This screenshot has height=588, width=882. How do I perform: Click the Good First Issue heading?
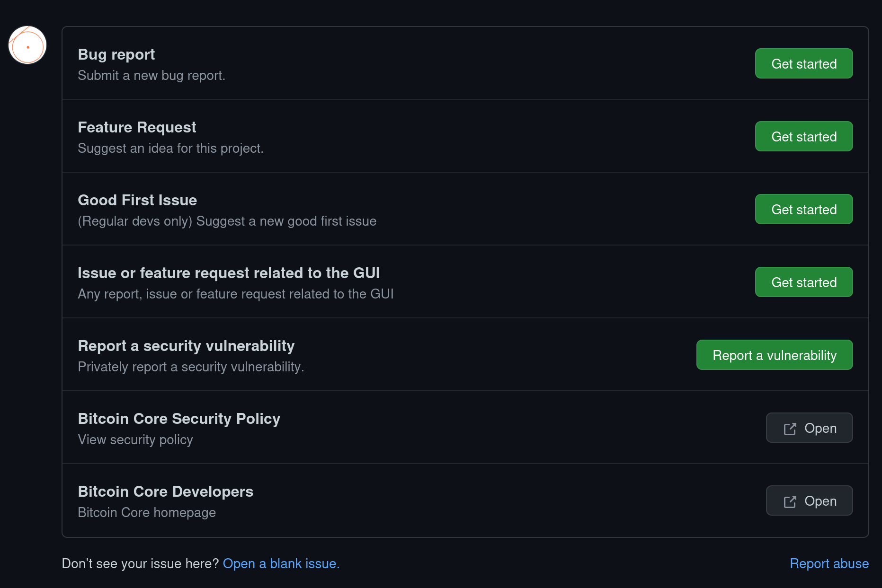coord(137,200)
